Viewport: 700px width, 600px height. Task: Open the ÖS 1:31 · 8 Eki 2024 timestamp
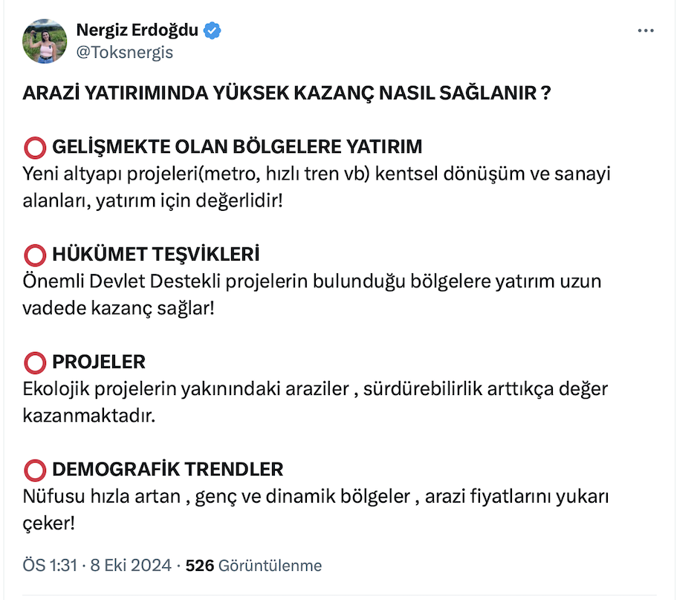97,566
